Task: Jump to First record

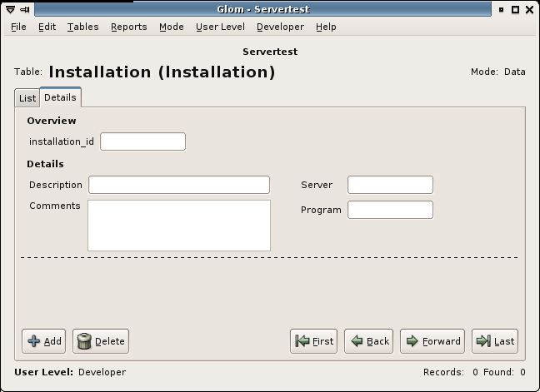Action: (x=313, y=341)
